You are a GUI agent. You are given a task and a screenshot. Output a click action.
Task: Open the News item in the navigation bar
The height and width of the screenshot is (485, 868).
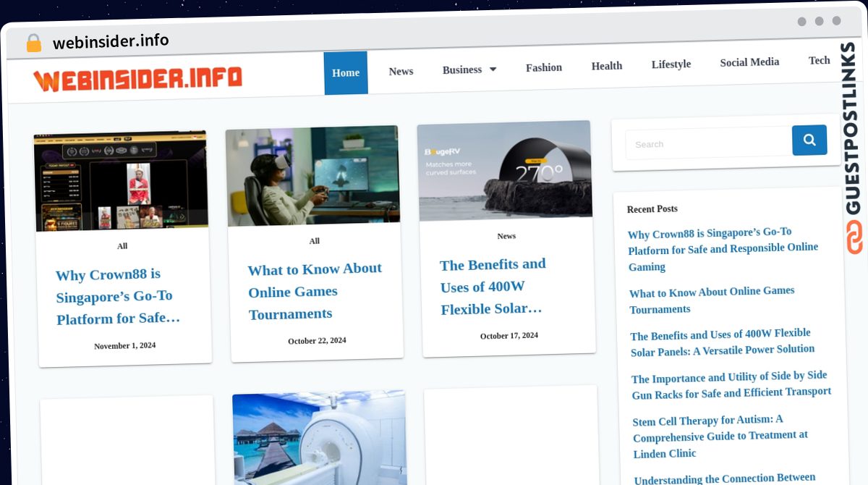click(401, 71)
